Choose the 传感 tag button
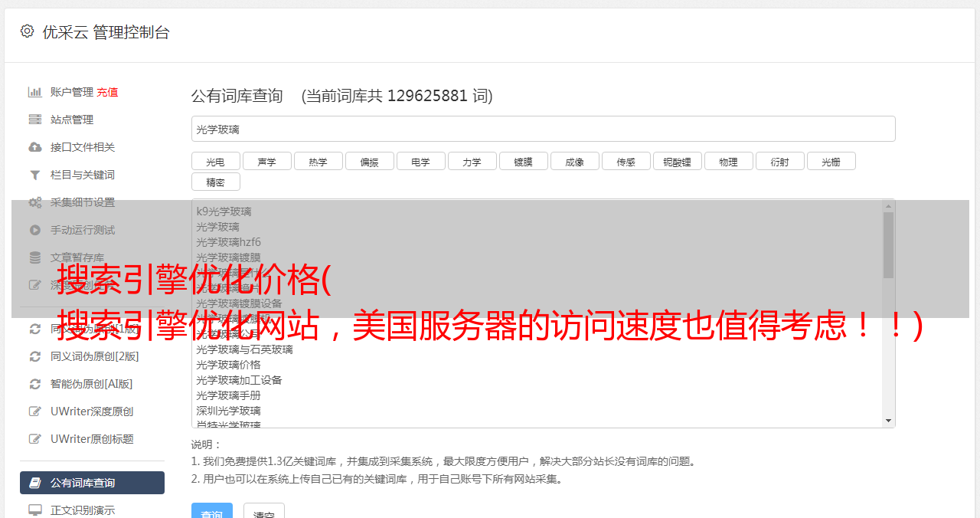 pyautogui.click(x=626, y=161)
